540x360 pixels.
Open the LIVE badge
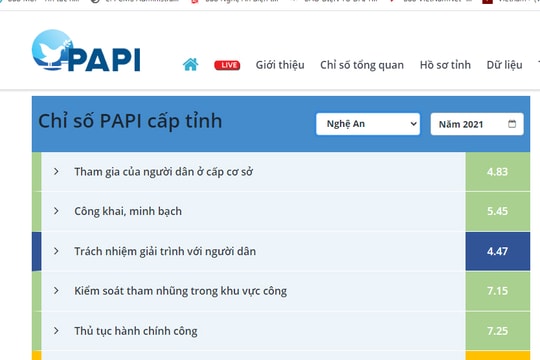click(227, 65)
